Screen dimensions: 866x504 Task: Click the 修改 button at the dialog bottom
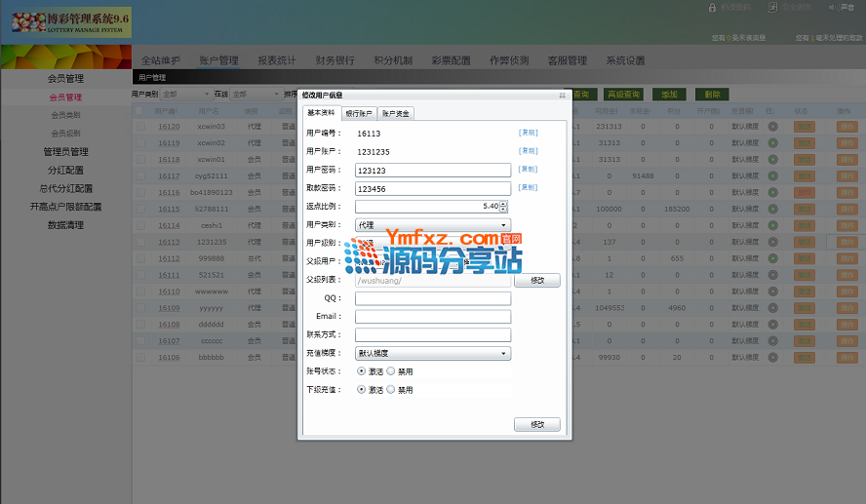click(x=536, y=425)
